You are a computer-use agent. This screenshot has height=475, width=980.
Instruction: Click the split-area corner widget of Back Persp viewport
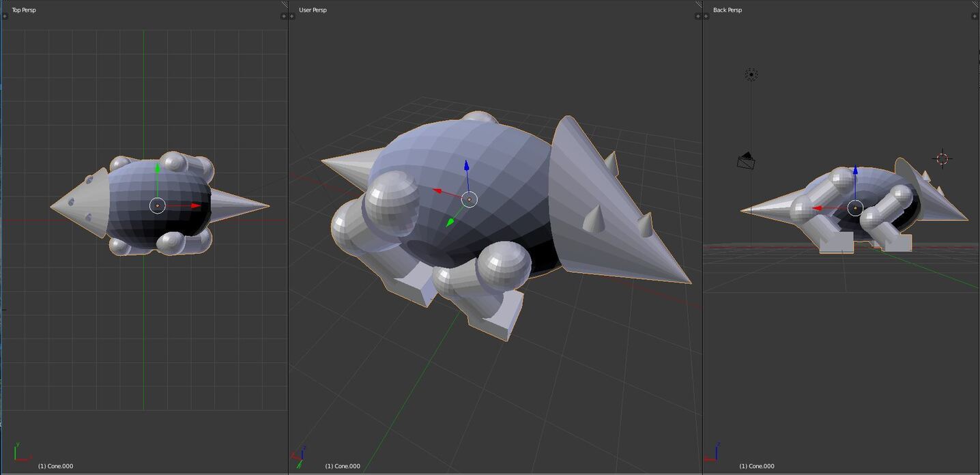[x=976, y=4]
